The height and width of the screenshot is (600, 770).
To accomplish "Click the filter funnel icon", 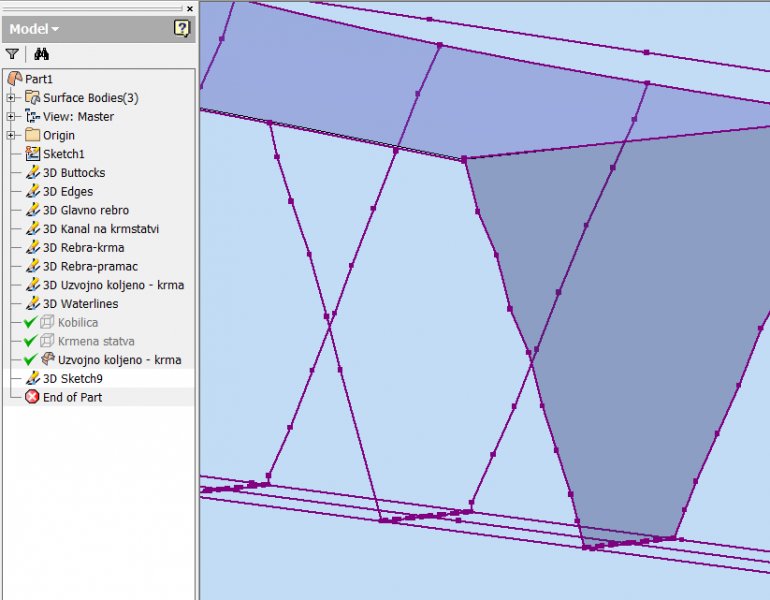I will point(12,54).
